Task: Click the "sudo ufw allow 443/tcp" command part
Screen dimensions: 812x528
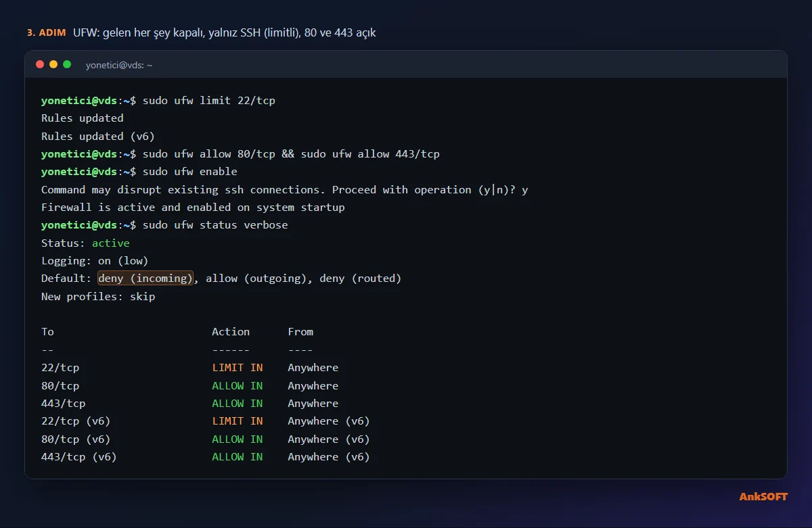Action: coord(370,154)
